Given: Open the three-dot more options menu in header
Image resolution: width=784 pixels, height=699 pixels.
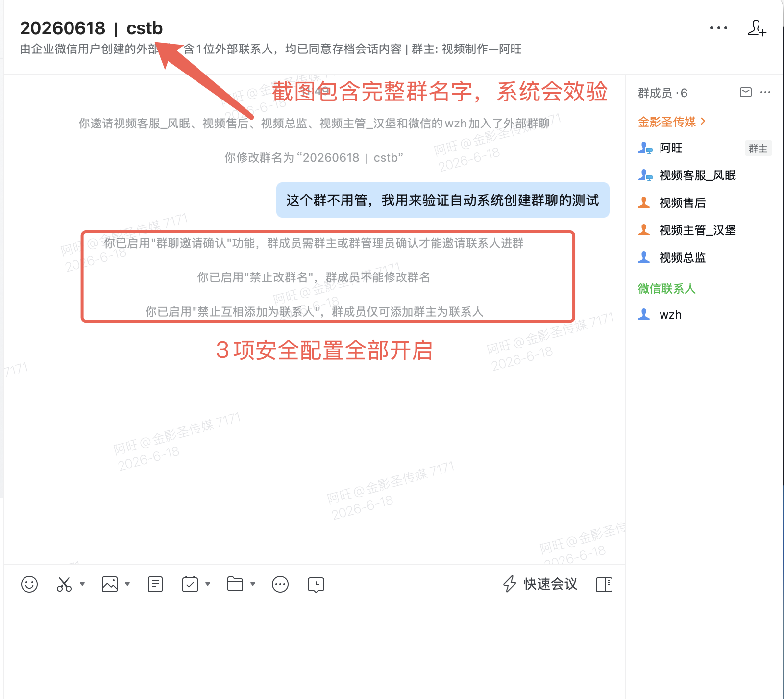Looking at the screenshot, I should click(x=718, y=28).
